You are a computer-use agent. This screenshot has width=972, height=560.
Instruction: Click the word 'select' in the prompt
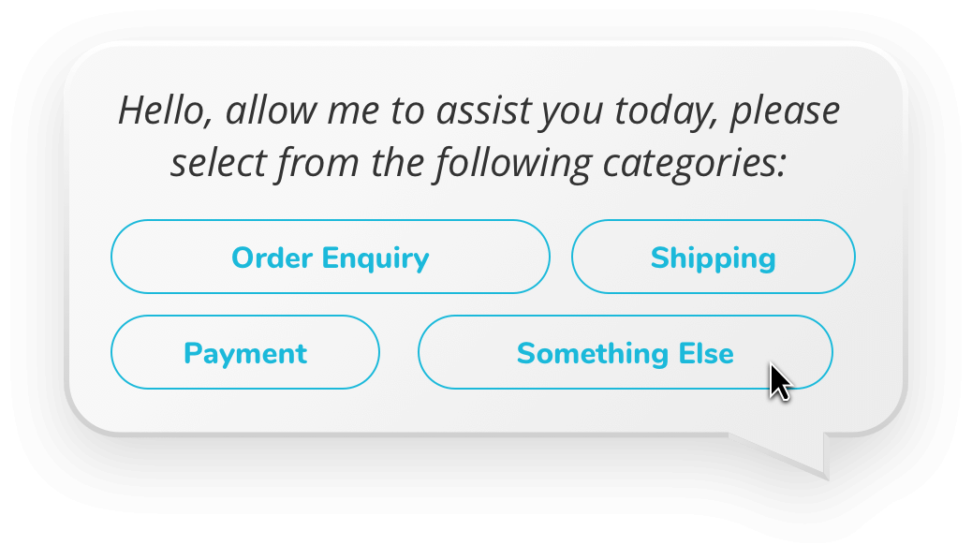[219, 164]
